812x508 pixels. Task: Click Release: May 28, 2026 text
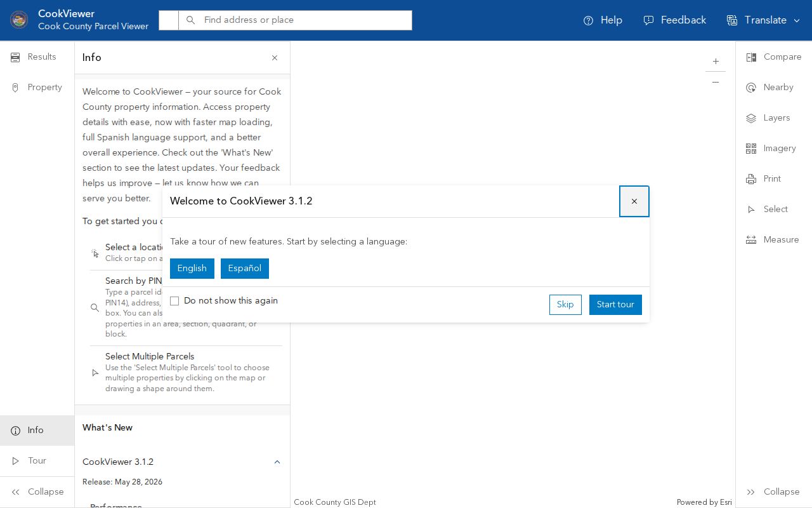tap(122, 482)
